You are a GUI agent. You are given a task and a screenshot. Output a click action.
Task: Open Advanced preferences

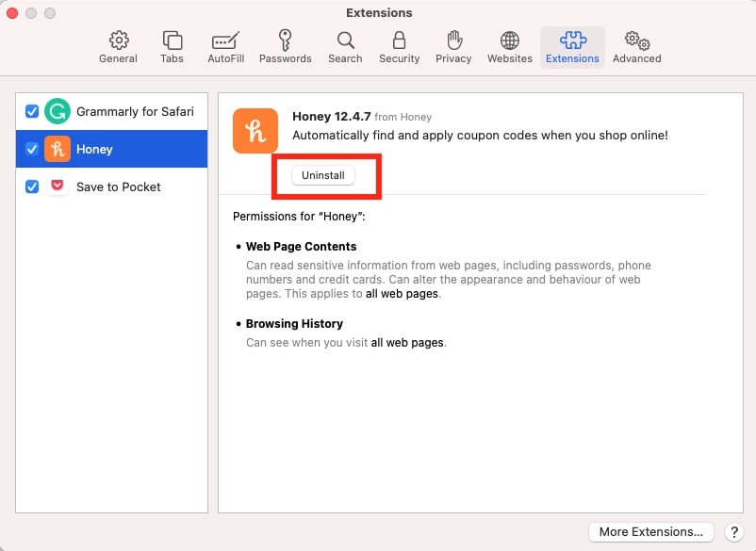pos(637,47)
